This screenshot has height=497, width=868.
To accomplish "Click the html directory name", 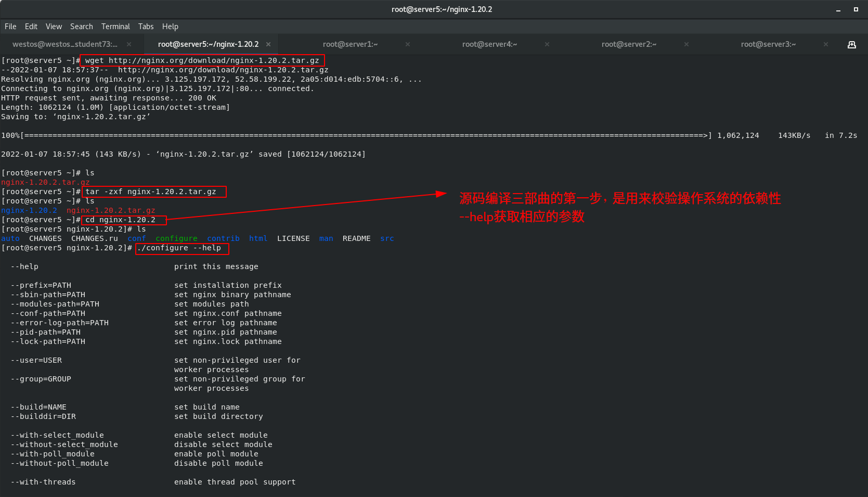I will (258, 238).
